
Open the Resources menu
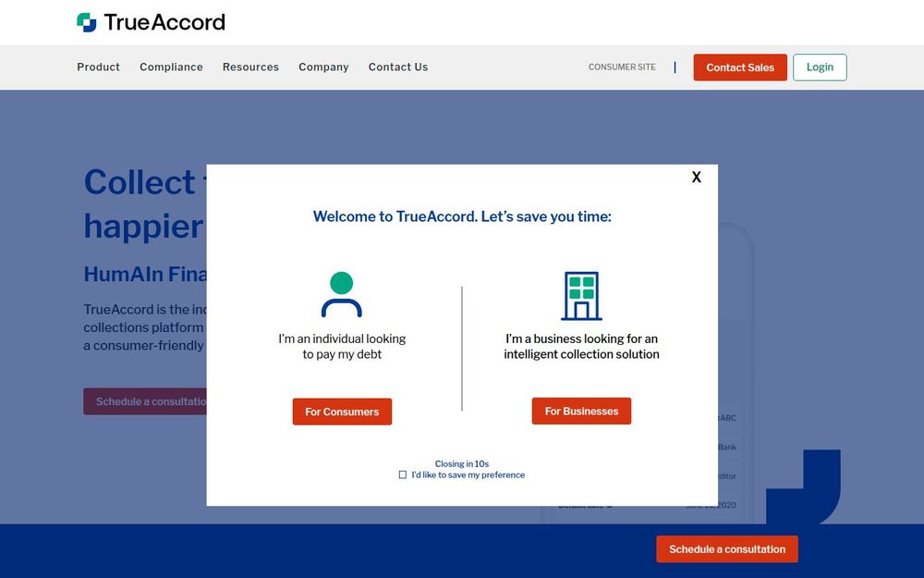(251, 68)
